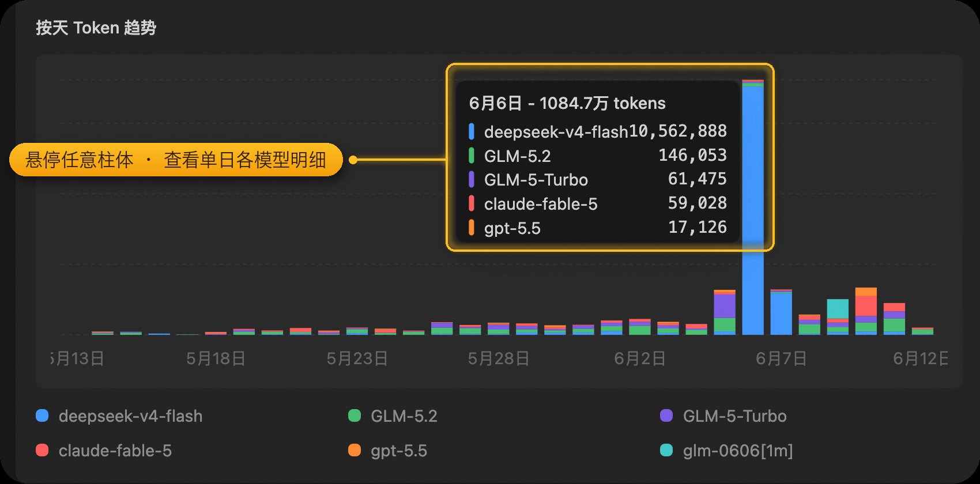Viewport: 980px width, 484px height.
Task: Click the 6月7日 x-axis label
Action: tap(781, 358)
